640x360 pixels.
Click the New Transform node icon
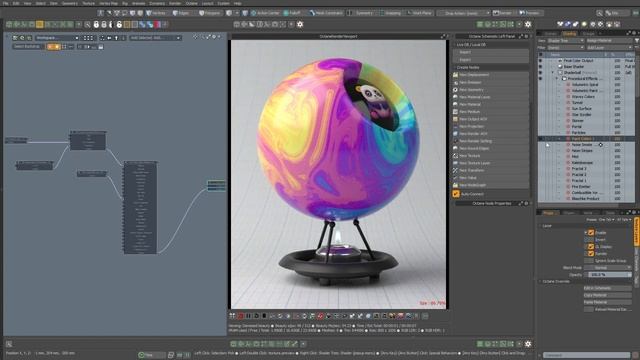click(456, 170)
